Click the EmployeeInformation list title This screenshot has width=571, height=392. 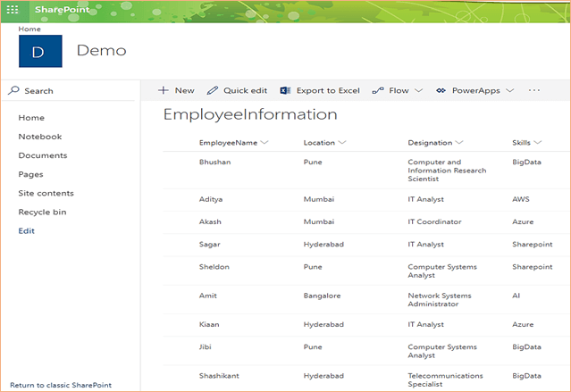pos(250,114)
